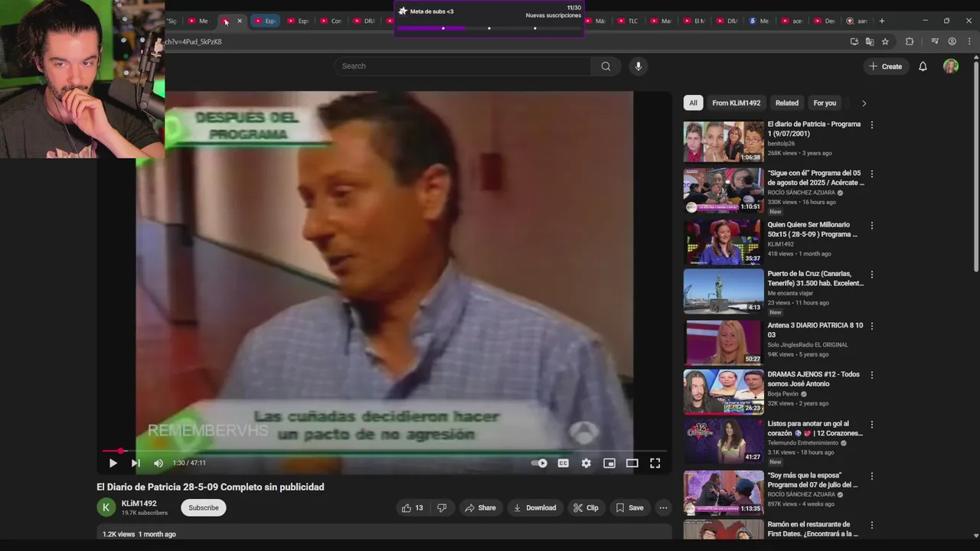
Task: Open menu for Listos para anotar video
Action: coord(871,424)
